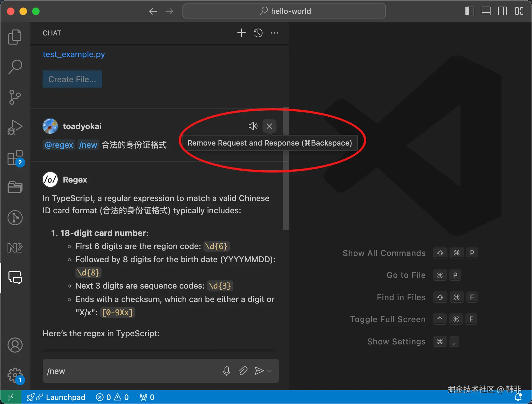Image resolution: width=532 pixels, height=404 pixels.
Task: Open the Accounts menu icon
Action: coord(15,345)
